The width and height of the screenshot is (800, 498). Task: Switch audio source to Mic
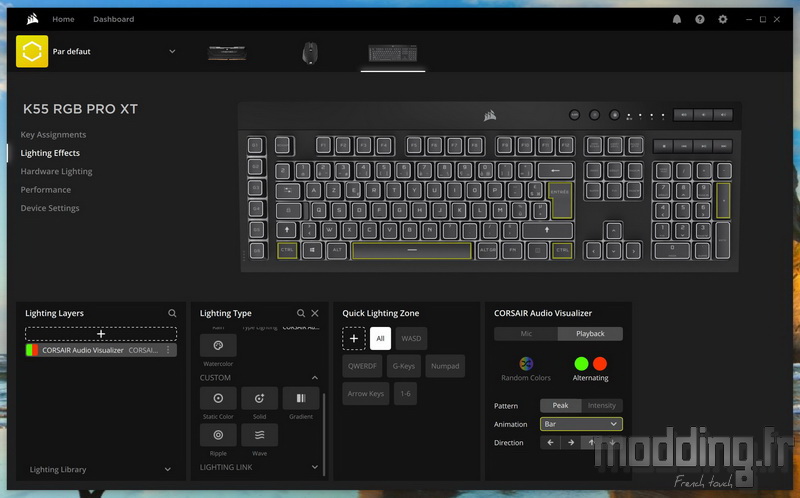click(526, 334)
